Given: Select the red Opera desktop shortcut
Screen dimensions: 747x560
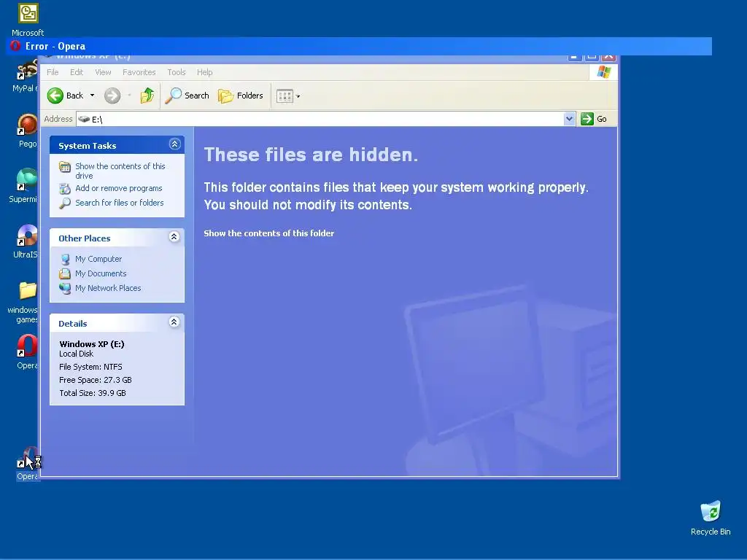Looking at the screenshot, I should point(27,352).
